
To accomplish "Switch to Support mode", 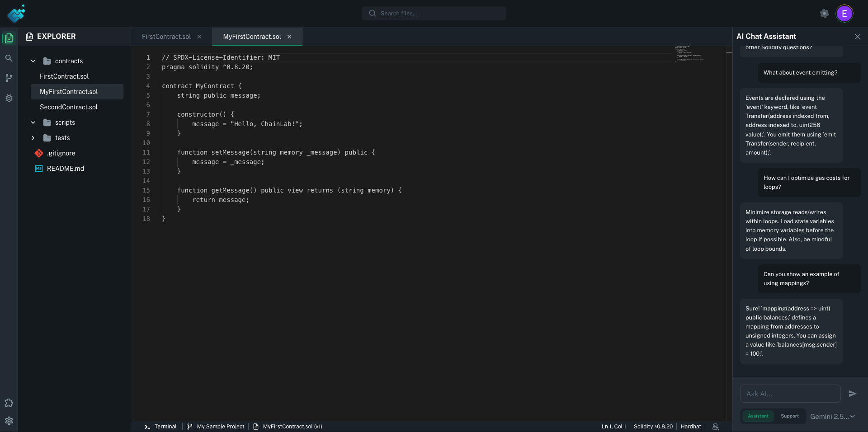I will 790,416.
